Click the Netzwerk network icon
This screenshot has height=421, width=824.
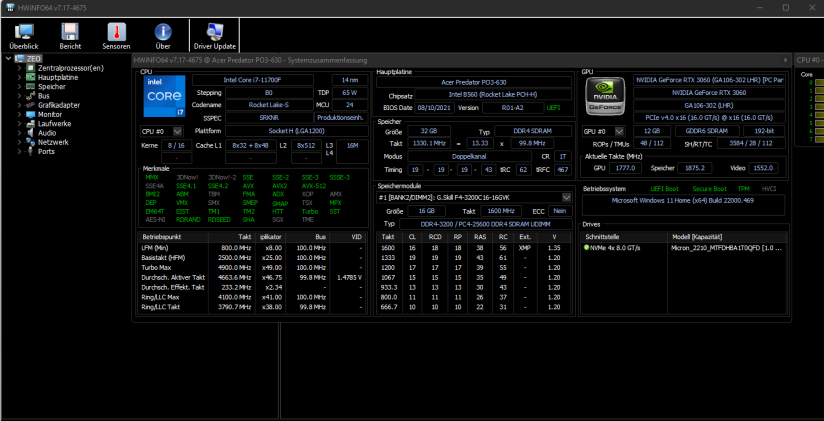tap(30, 142)
